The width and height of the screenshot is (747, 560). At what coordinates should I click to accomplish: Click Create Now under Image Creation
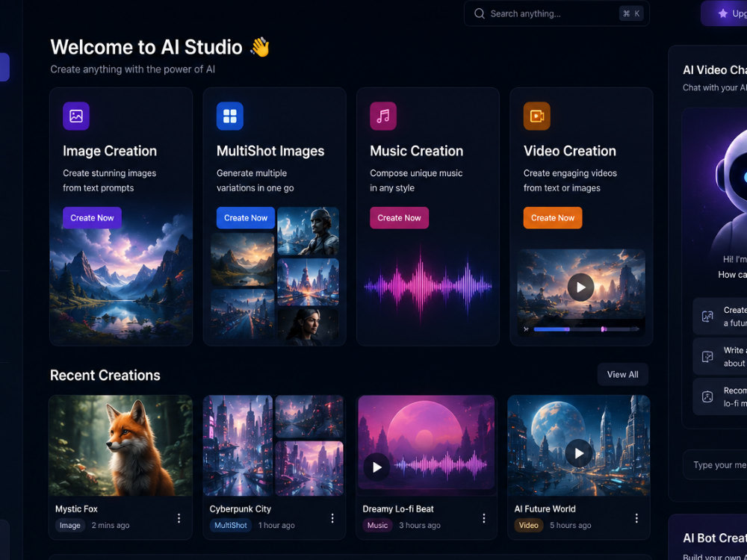coord(92,217)
